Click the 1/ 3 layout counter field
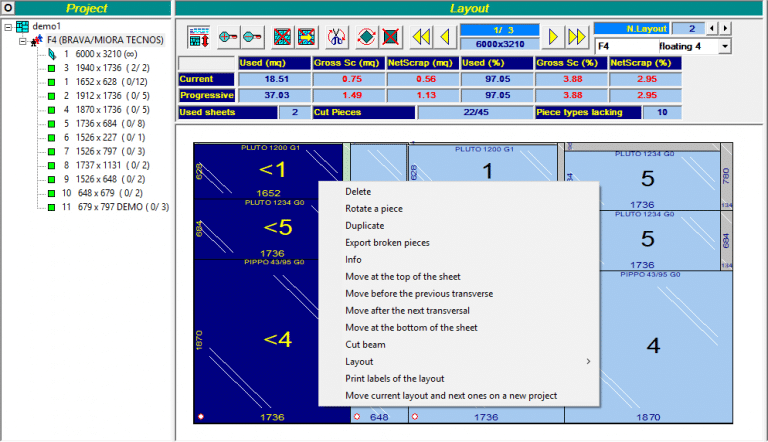768x442 pixels. tap(500, 30)
